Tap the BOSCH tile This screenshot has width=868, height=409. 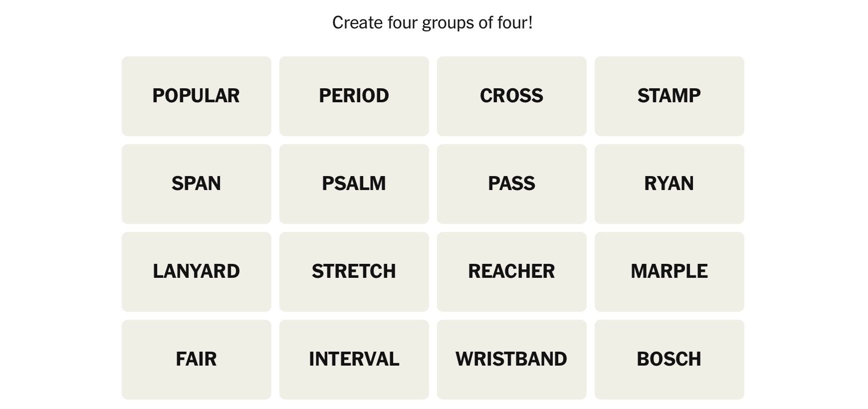pyautogui.click(x=669, y=359)
